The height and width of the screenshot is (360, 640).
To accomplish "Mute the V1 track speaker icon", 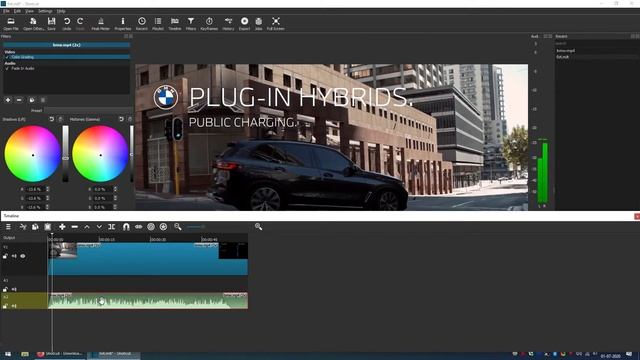I will [x=14, y=256].
